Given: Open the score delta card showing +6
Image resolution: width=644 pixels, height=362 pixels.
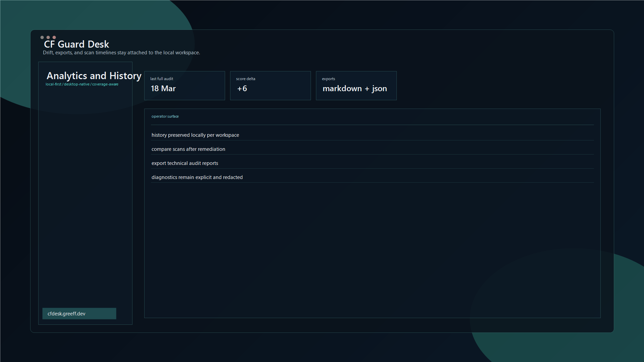Looking at the screenshot, I should tap(270, 85).
